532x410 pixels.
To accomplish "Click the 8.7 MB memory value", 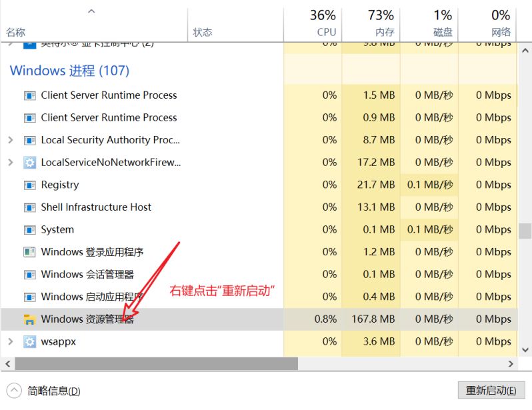I will [379, 140].
